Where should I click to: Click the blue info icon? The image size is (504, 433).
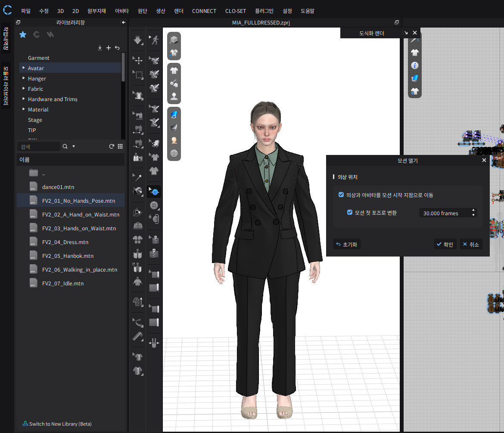[x=415, y=65]
